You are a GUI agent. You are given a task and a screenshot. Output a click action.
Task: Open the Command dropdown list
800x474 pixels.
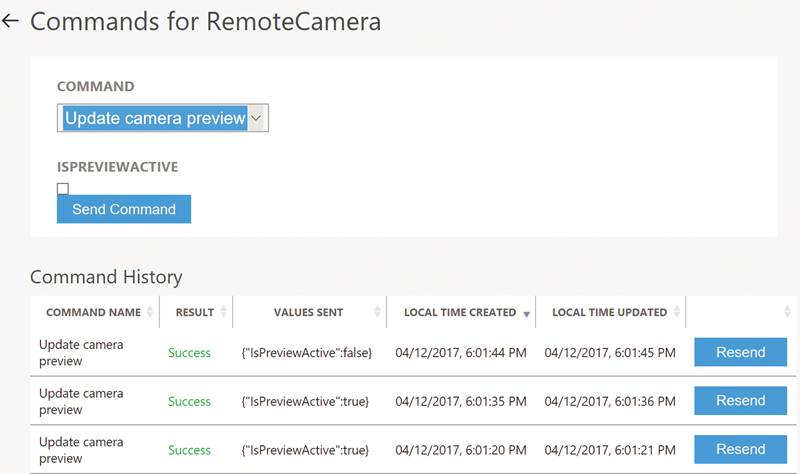coord(163,118)
